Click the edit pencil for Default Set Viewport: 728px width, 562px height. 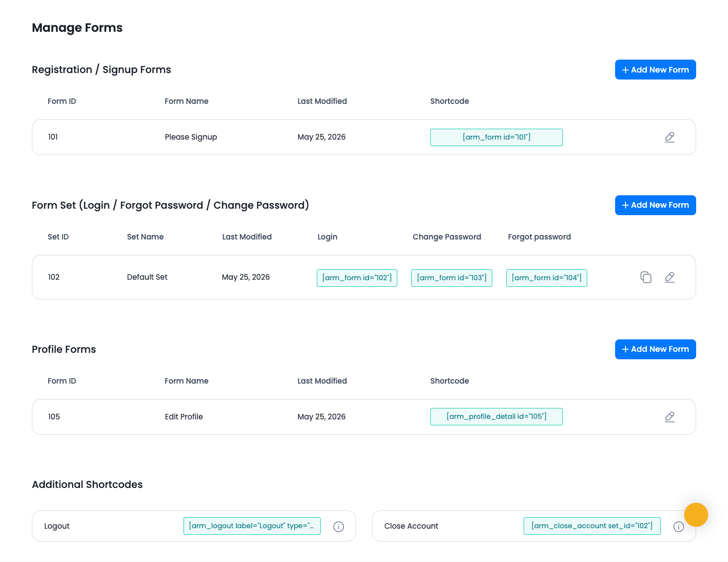[x=670, y=277]
